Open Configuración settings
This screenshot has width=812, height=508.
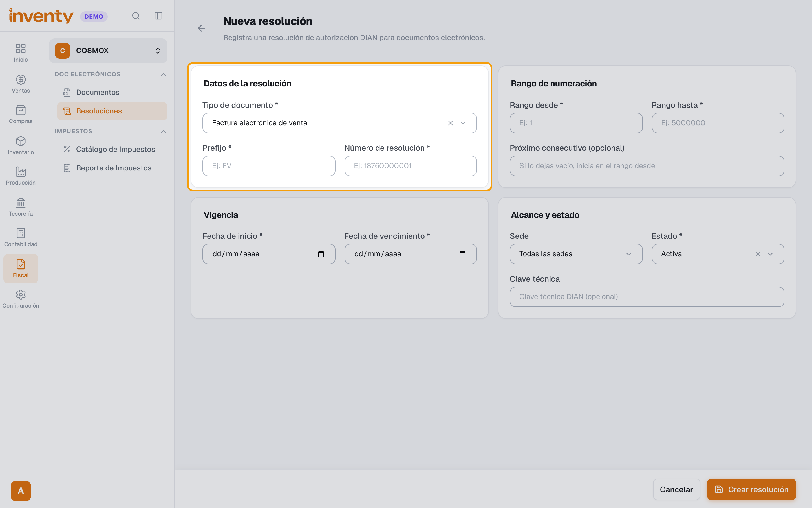click(21, 299)
